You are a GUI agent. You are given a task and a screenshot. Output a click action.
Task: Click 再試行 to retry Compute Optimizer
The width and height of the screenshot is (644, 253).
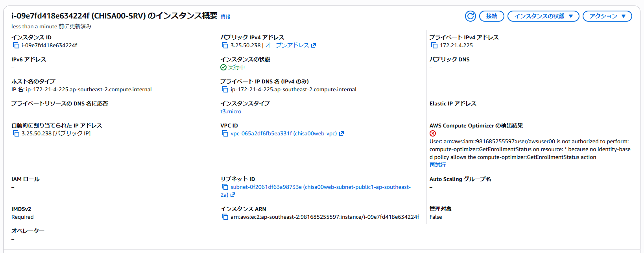tap(437, 165)
